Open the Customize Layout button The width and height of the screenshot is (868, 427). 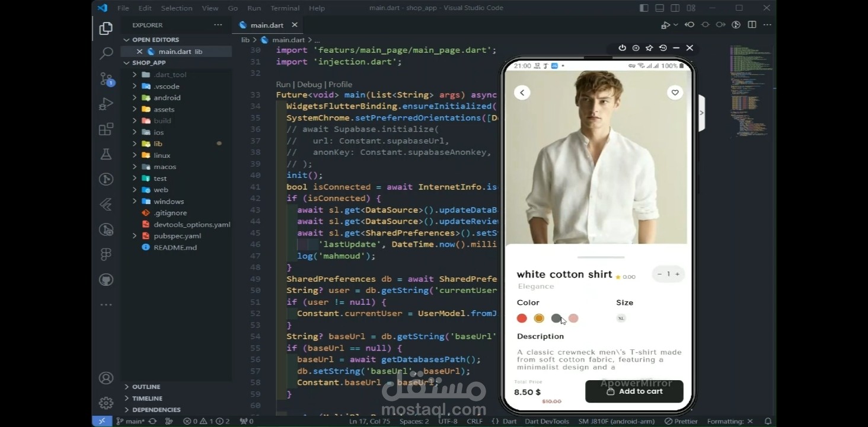coord(691,8)
